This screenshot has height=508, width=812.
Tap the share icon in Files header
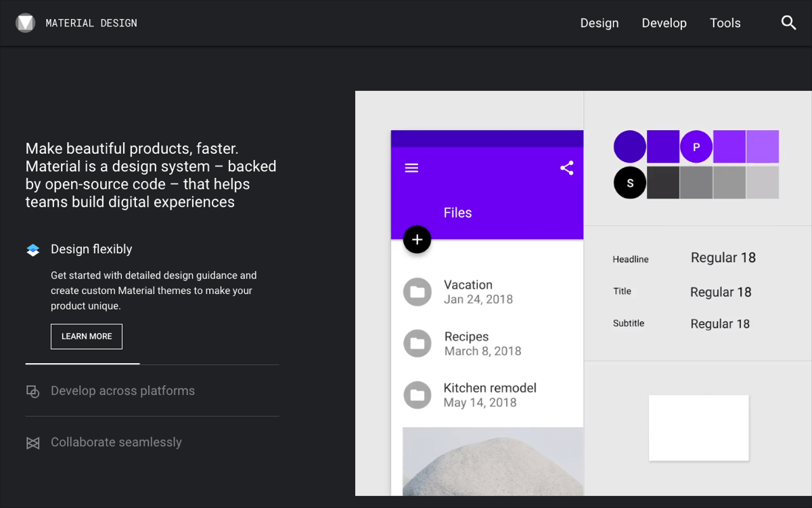[567, 168]
